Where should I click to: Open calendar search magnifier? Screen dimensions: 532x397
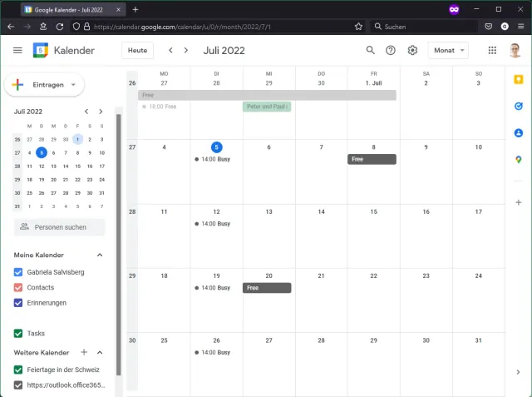370,50
